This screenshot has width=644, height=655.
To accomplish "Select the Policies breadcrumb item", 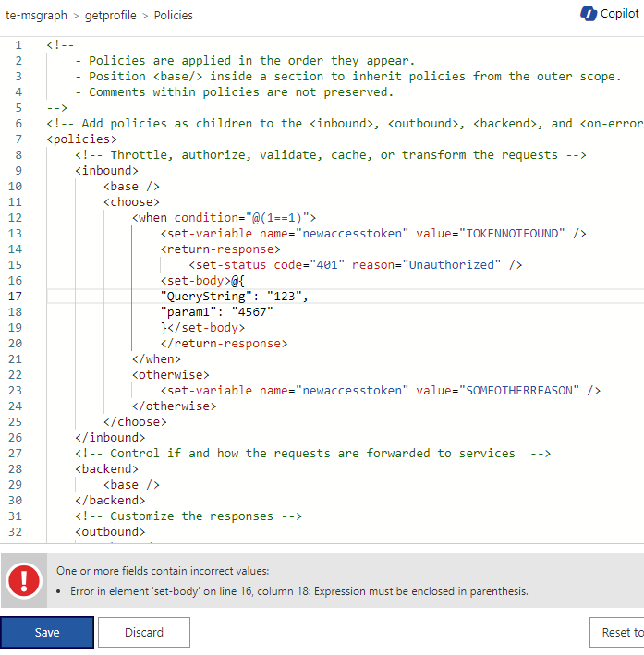I will point(173,16).
